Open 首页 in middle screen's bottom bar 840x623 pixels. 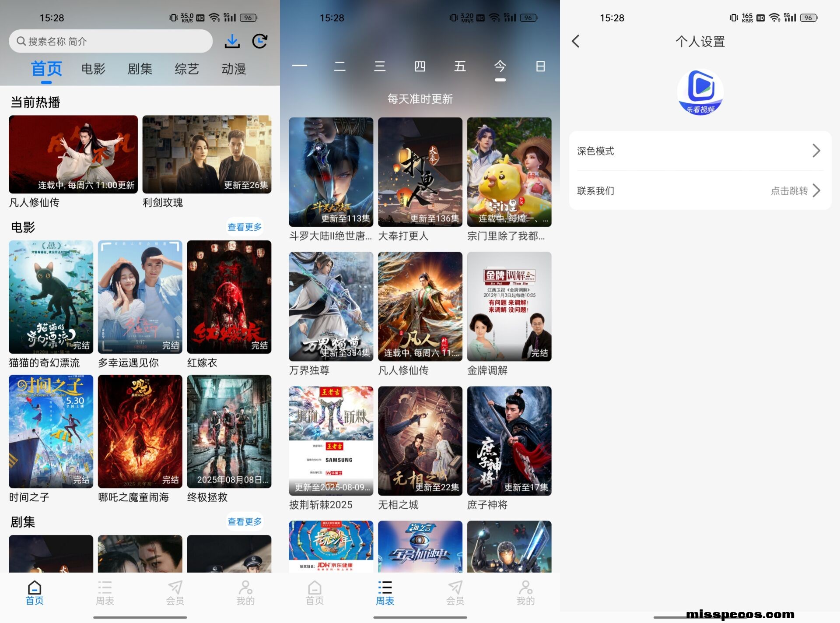tap(315, 593)
